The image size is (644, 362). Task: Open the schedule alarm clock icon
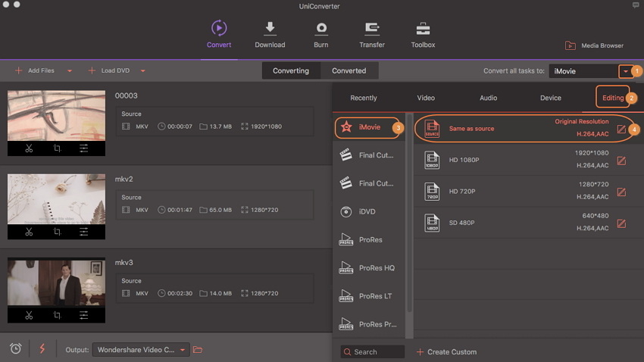[16, 349]
